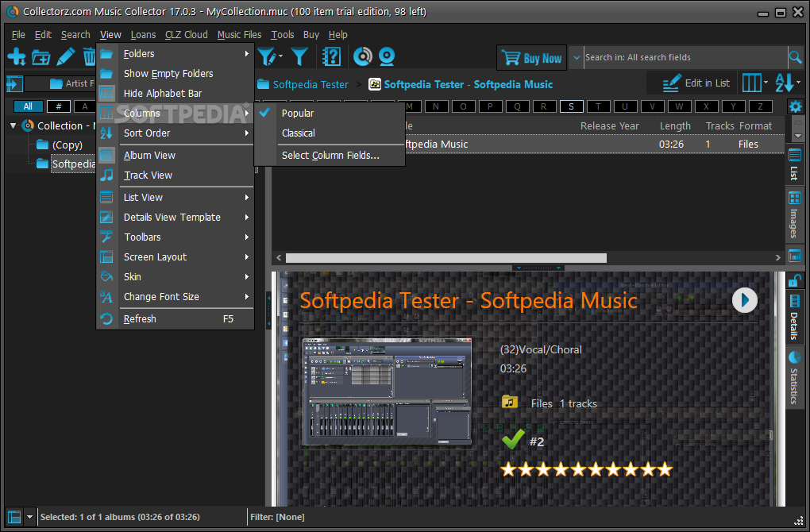Expand the Toolbars submenu

pyautogui.click(x=175, y=237)
